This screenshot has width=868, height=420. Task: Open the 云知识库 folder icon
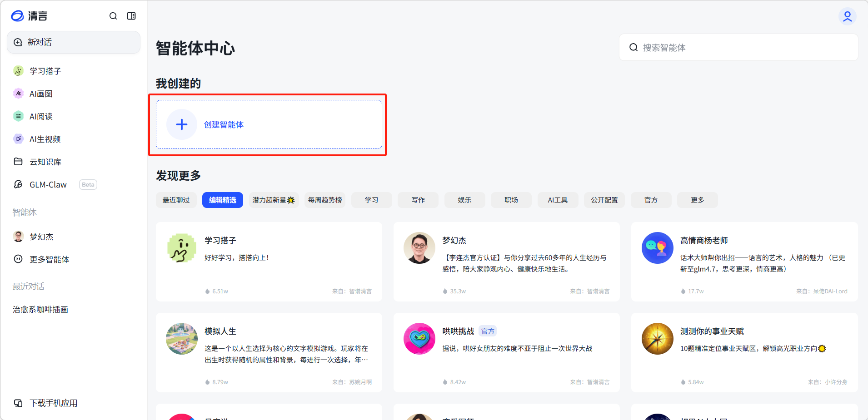tap(18, 162)
